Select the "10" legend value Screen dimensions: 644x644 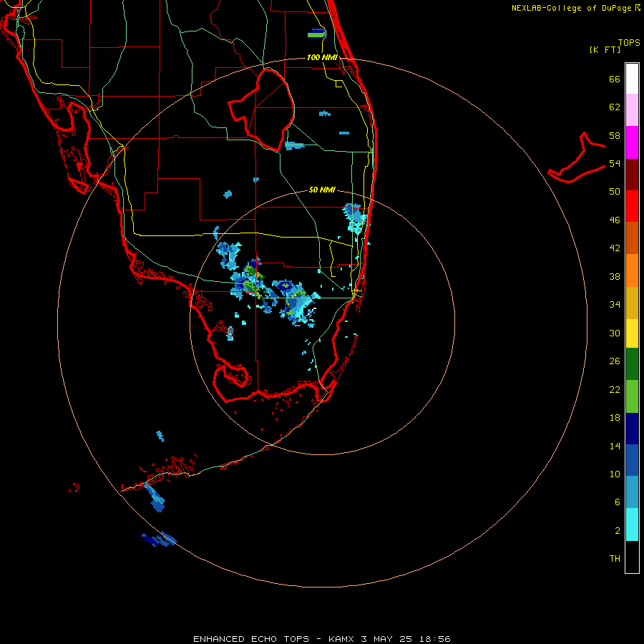(x=615, y=474)
